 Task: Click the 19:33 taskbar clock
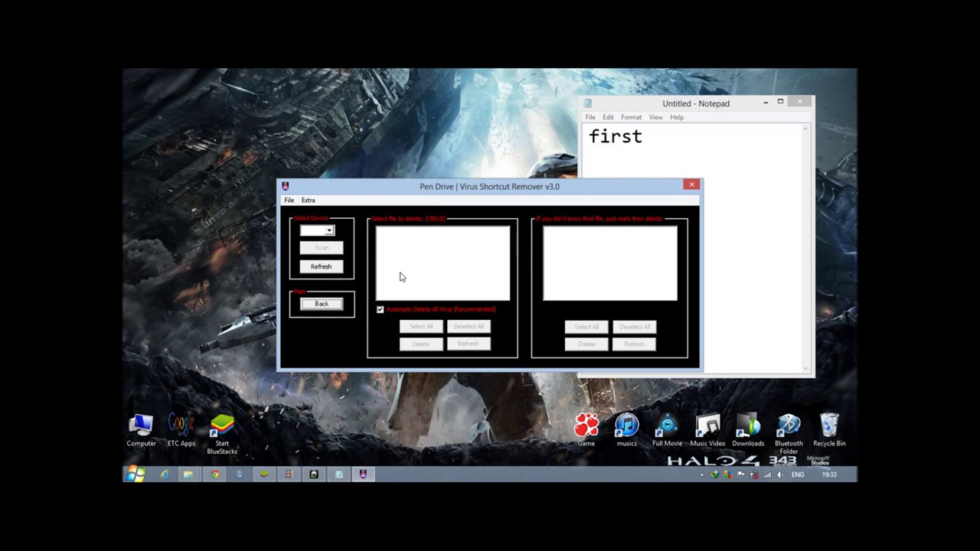pyautogui.click(x=828, y=474)
